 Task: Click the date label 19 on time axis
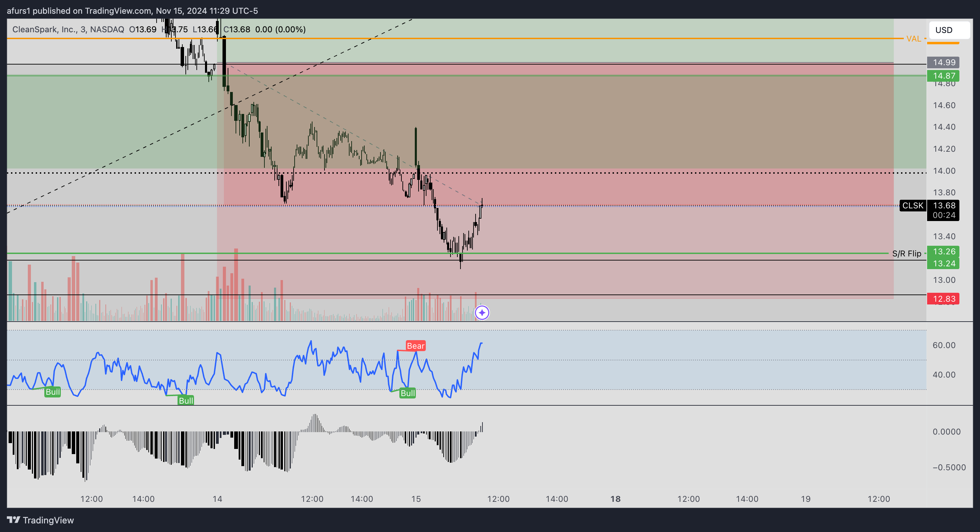[805, 499]
